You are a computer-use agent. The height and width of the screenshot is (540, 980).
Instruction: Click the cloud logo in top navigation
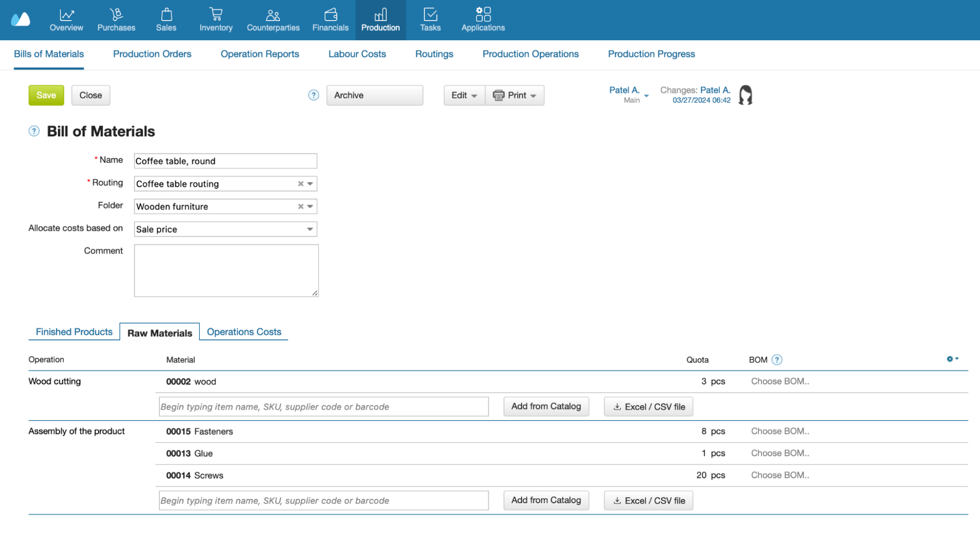(x=21, y=20)
